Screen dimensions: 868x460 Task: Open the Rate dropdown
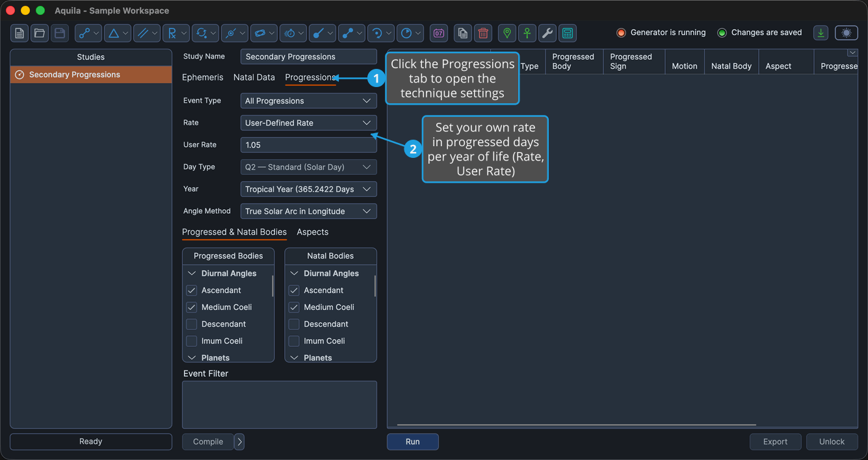(x=309, y=123)
